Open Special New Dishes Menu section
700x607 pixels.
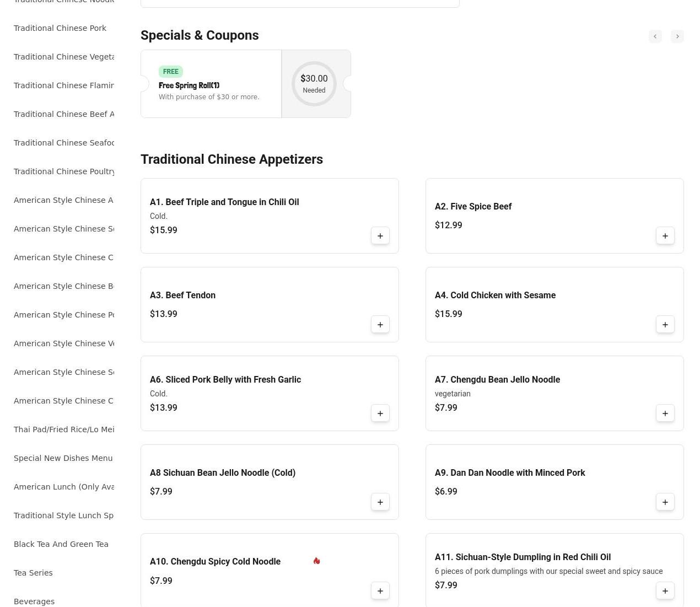click(x=63, y=458)
